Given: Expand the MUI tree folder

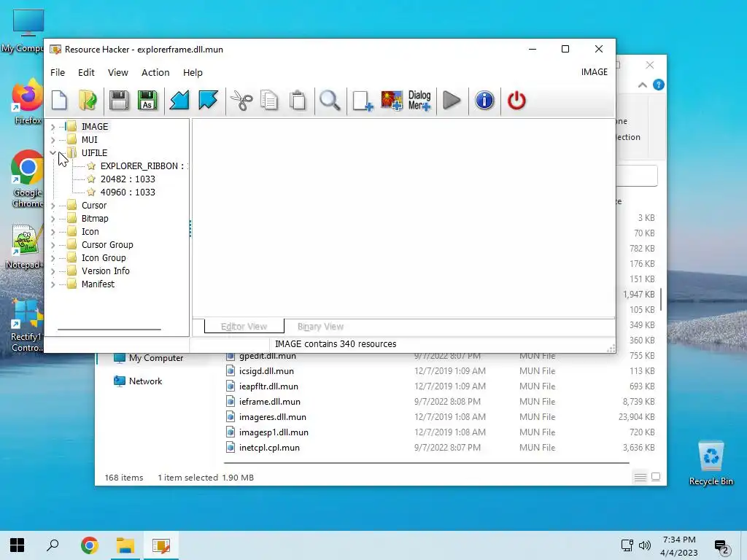Looking at the screenshot, I should click(x=53, y=140).
